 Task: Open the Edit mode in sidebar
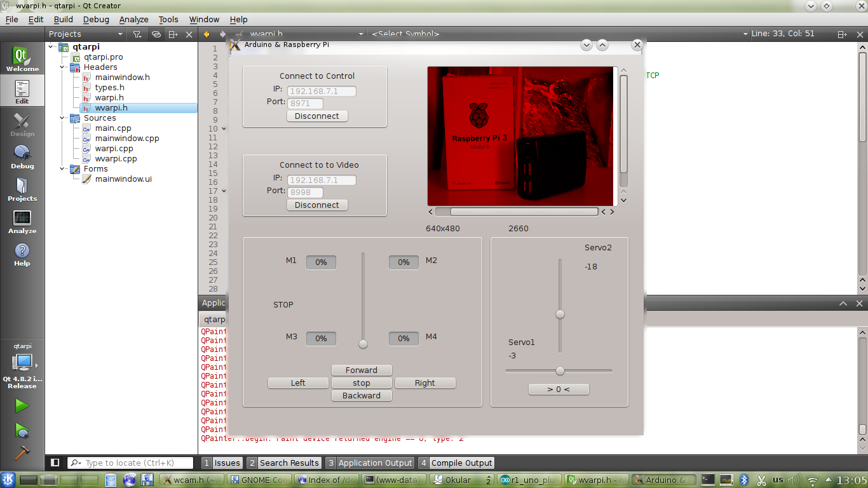point(22,91)
